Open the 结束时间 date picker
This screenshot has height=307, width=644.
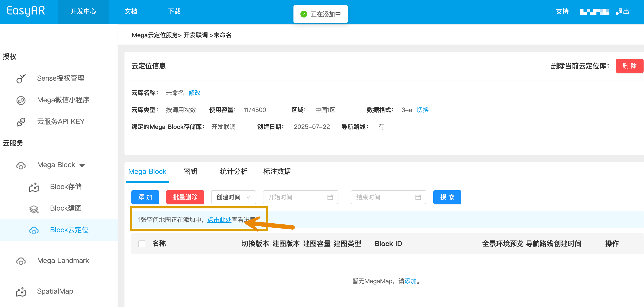(x=388, y=197)
